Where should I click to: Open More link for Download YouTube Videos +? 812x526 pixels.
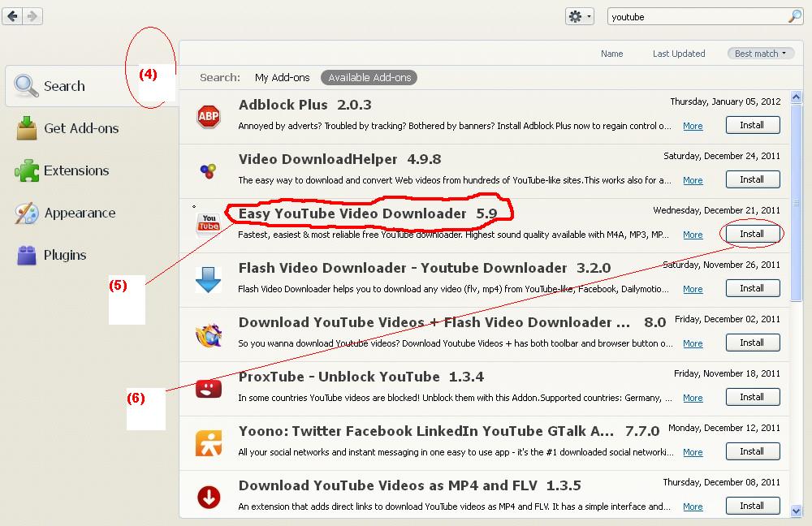coord(693,343)
